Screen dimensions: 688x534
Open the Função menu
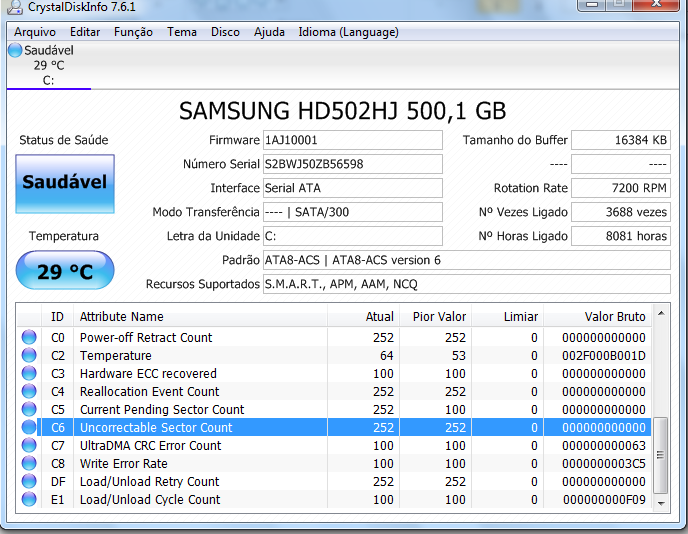(133, 32)
